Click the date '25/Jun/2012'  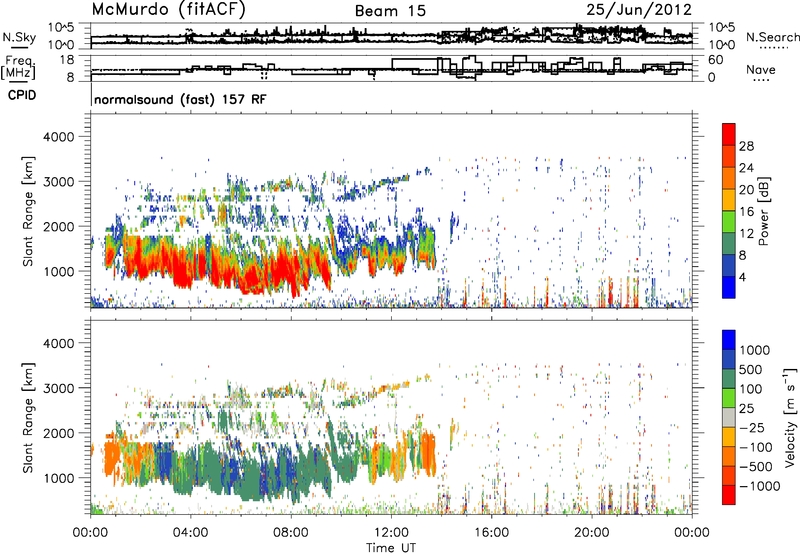coord(639,10)
